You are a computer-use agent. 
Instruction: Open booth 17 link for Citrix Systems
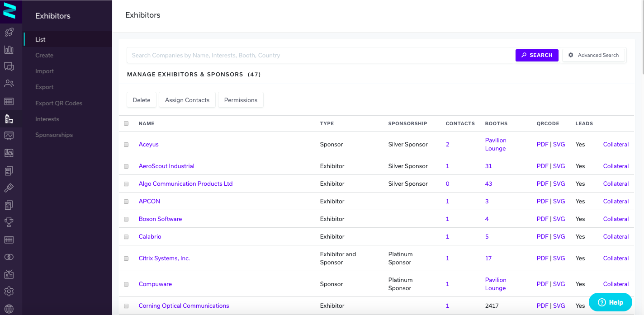(488, 259)
